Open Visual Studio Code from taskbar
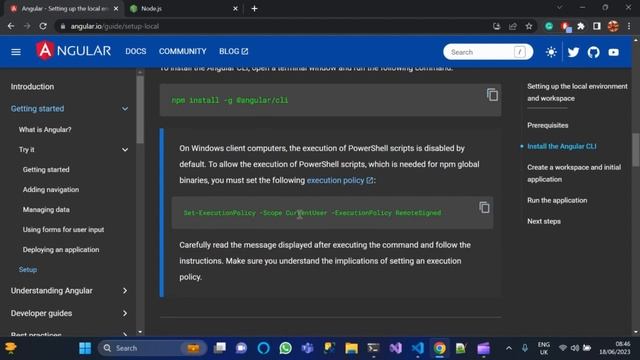 click(x=417, y=348)
